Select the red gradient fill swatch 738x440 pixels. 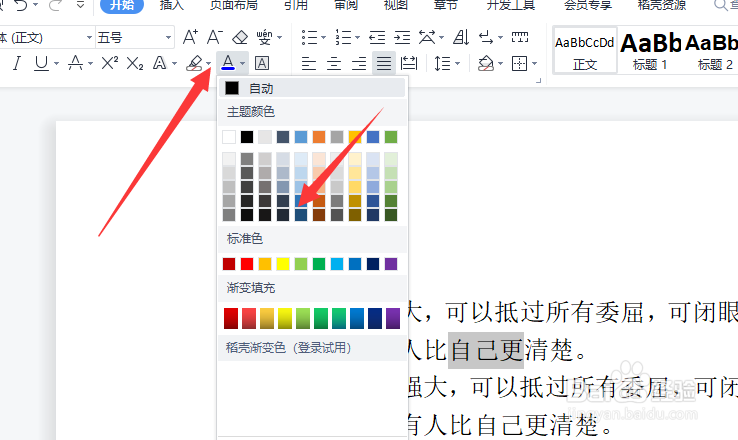[231, 318]
